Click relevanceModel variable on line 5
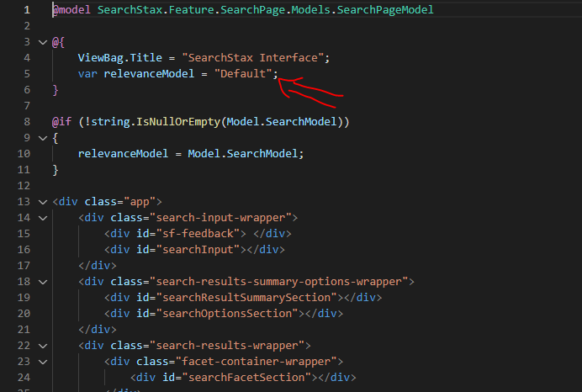The width and height of the screenshot is (582, 392). pos(149,74)
